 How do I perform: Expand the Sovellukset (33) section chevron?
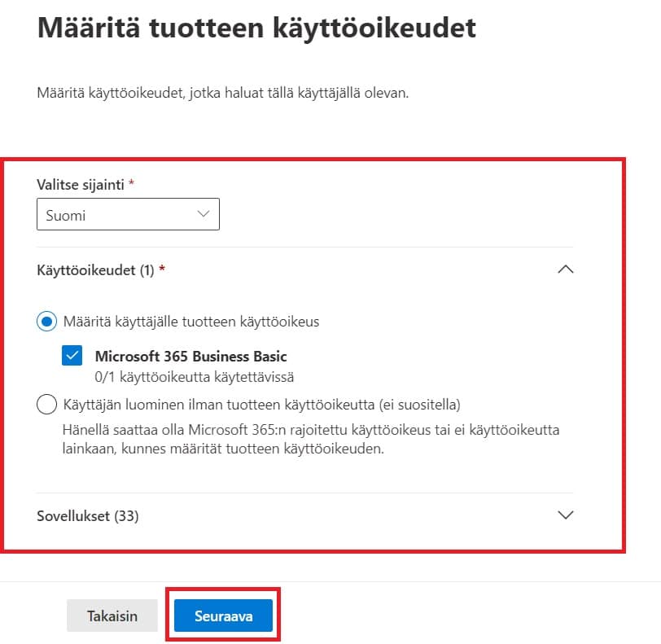point(565,515)
